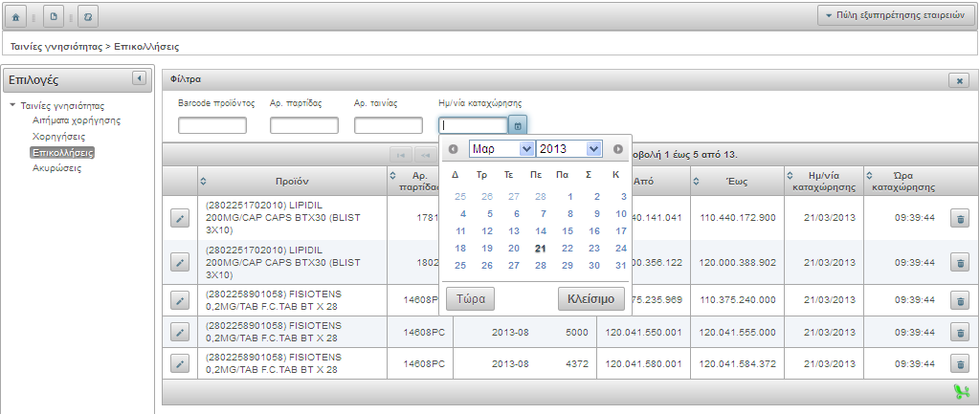Open Αιτήματα χορήγησης in the sidebar

(x=77, y=120)
